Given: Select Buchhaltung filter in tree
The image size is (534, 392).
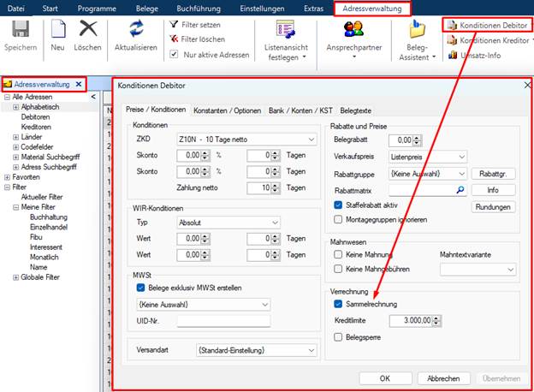Looking at the screenshot, I should point(49,217).
